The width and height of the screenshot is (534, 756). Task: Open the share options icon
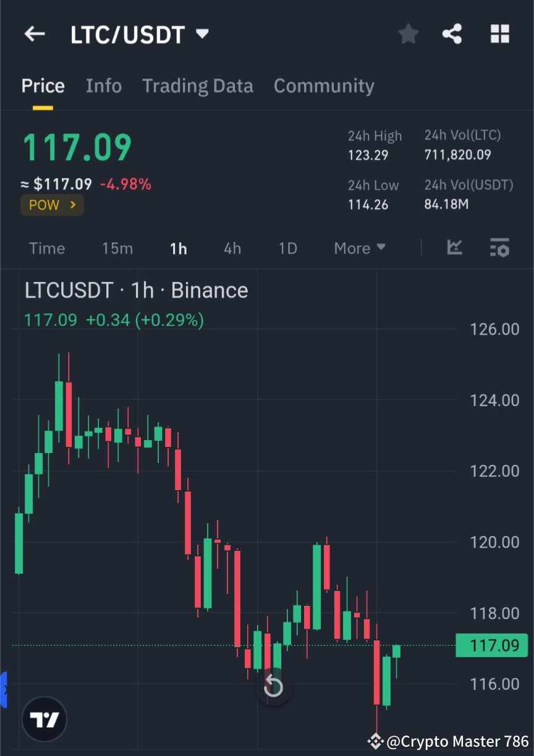pyautogui.click(x=452, y=34)
